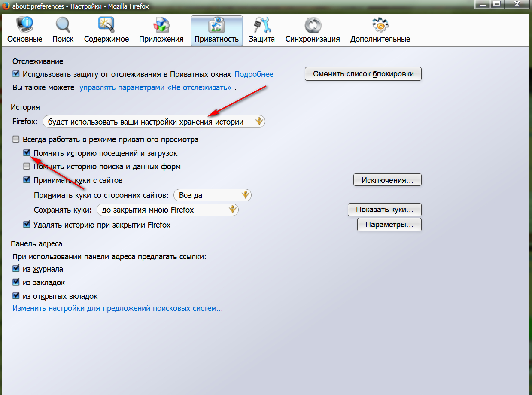Open search engine suggestions settings link

pyautogui.click(x=118, y=308)
